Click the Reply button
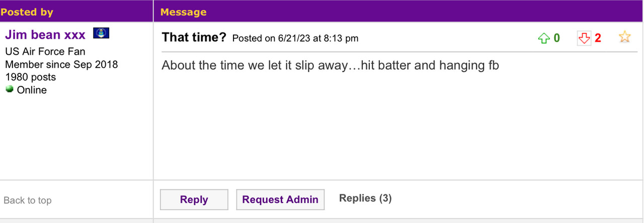The width and height of the screenshot is (644, 223). click(194, 199)
